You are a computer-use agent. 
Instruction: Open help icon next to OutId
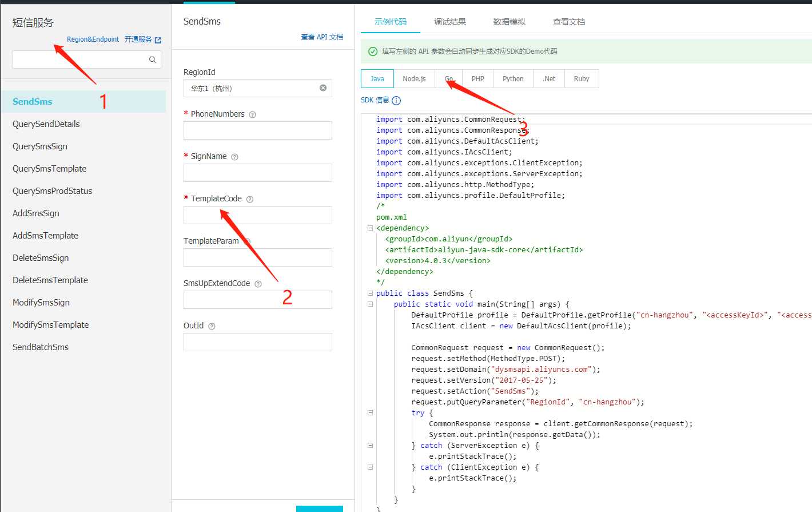(212, 326)
